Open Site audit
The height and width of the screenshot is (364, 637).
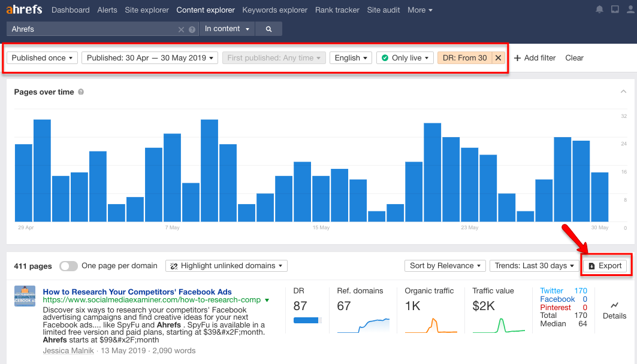click(x=384, y=10)
